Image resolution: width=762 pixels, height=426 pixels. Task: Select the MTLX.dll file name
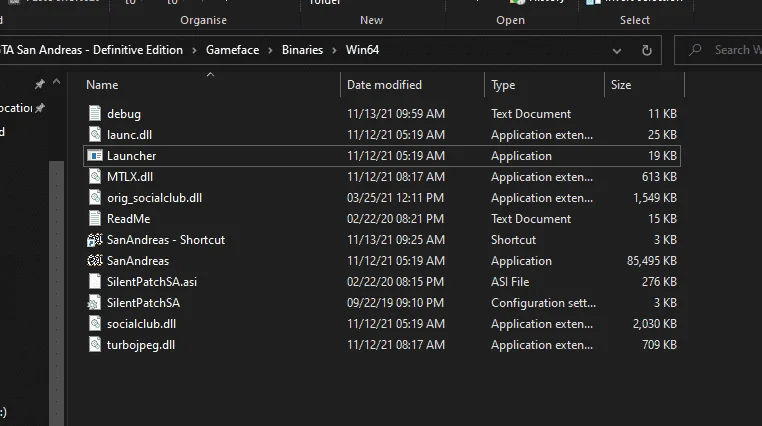tap(130, 176)
